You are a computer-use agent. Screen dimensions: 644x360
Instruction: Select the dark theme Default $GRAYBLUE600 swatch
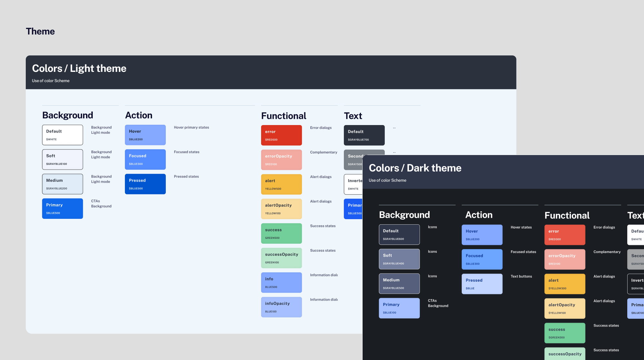pos(399,235)
